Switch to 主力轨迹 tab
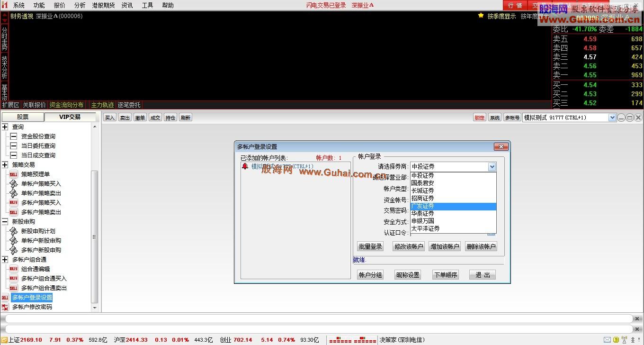The image size is (644, 345). click(102, 105)
